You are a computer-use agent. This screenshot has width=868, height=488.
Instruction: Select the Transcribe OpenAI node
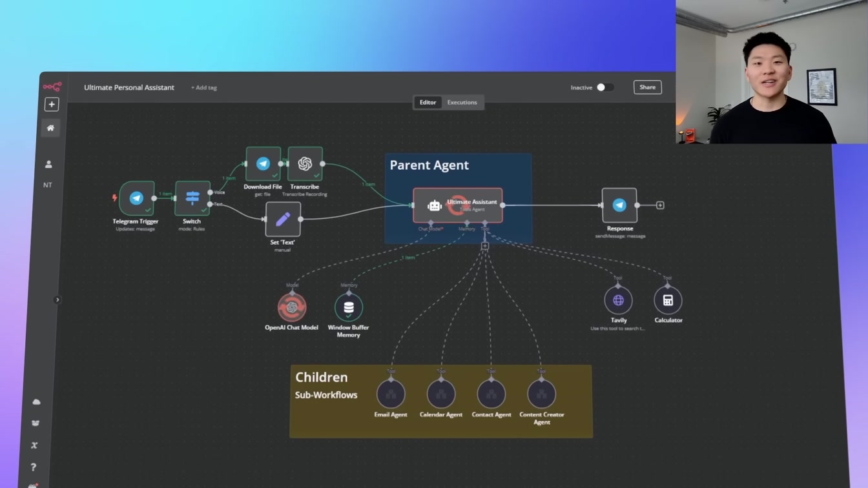tap(305, 164)
